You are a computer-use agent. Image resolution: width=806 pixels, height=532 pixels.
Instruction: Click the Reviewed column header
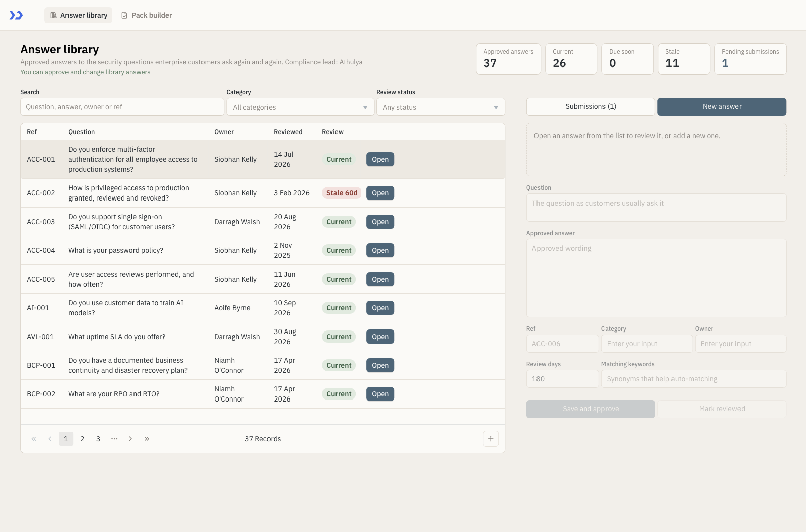pyautogui.click(x=288, y=132)
